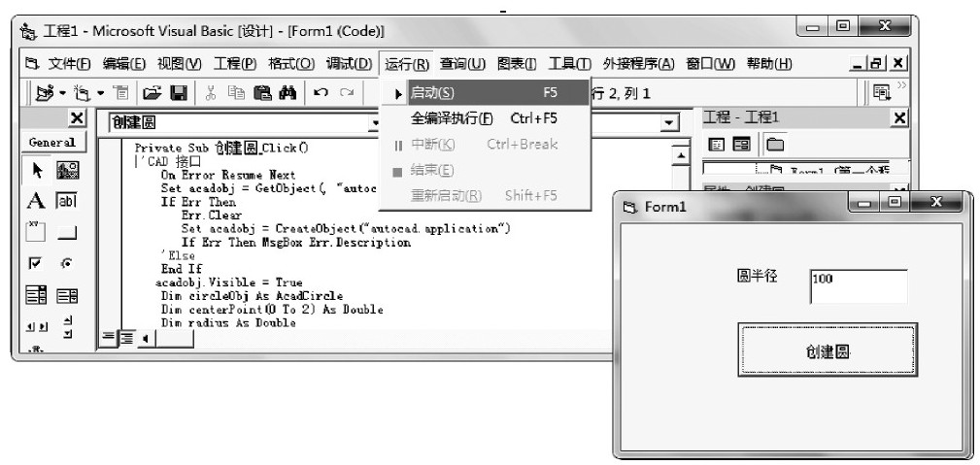Toggle Folders icon in project explorer
The height and width of the screenshot is (465, 980).
pos(775,145)
